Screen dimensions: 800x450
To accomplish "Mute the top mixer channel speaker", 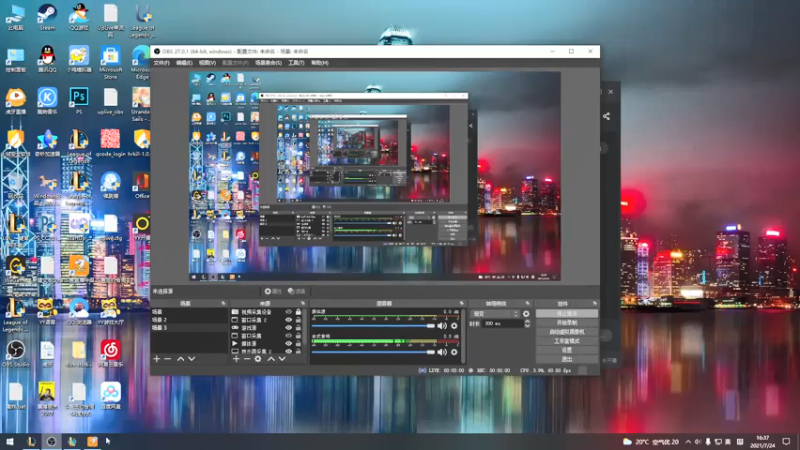I will point(442,326).
